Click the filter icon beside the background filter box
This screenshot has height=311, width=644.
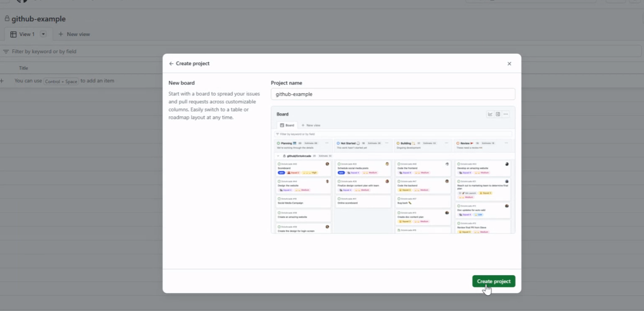(x=6, y=51)
